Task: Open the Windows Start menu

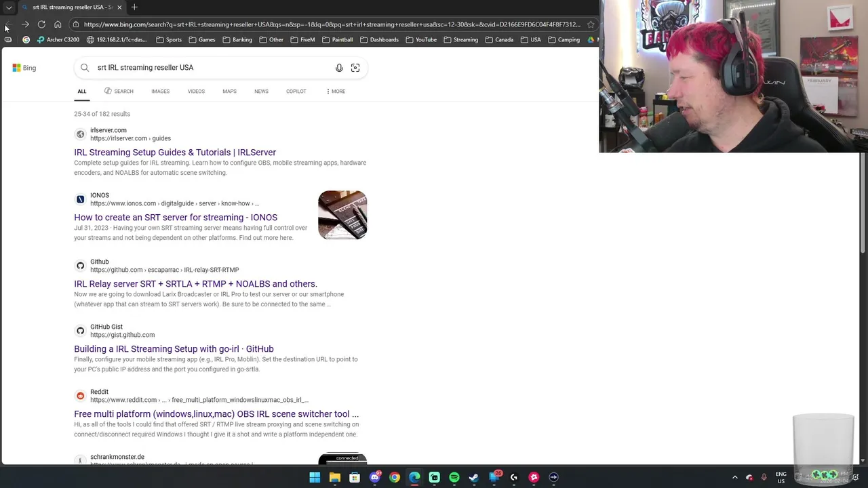Action: (x=315, y=477)
